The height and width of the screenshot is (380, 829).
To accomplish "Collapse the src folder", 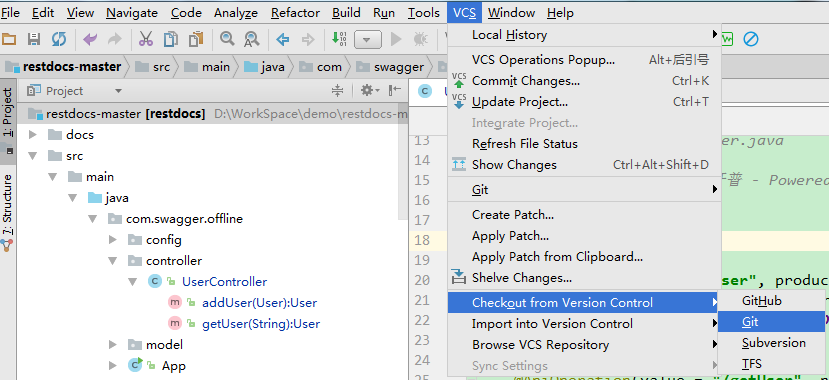I will pyautogui.click(x=33, y=156).
